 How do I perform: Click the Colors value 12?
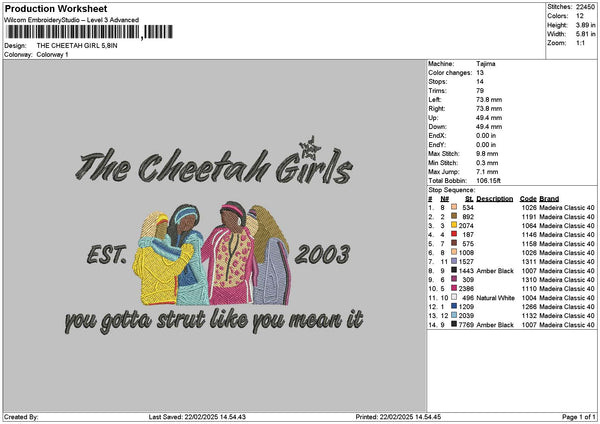click(580, 16)
